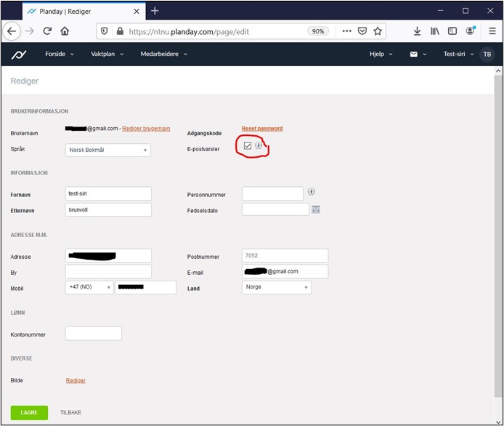Open calendar picker for Fødselsdato
Viewport: 504px width, 426px height.
(316, 210)
